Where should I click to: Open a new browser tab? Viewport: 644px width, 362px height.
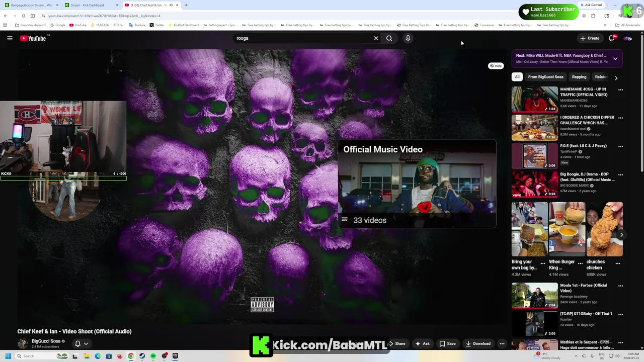point(186,5)
